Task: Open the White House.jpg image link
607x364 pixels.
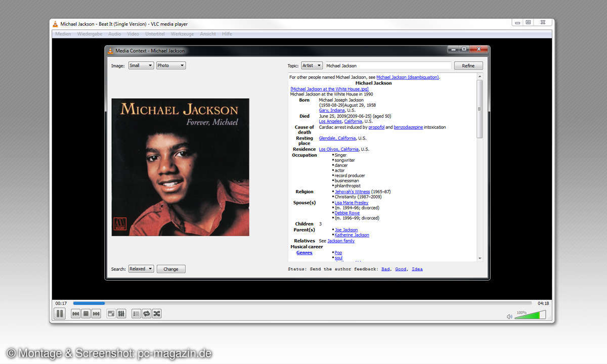Action: [329, 89]
